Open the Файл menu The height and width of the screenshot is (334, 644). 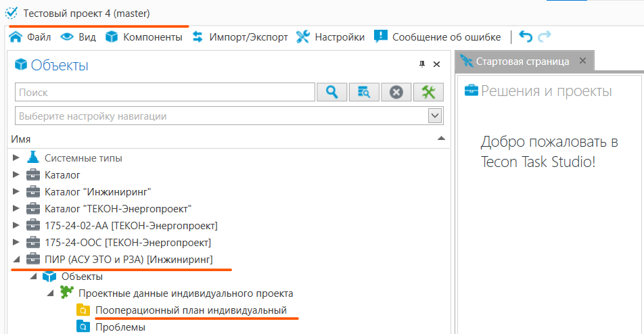[30, 37]
